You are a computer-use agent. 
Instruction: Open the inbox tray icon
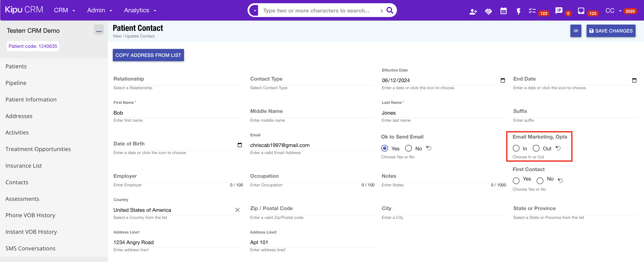pos(581,11)
